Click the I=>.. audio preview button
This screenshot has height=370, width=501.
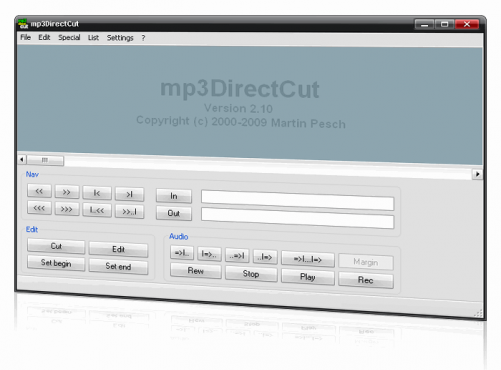[x=209, y=254]
